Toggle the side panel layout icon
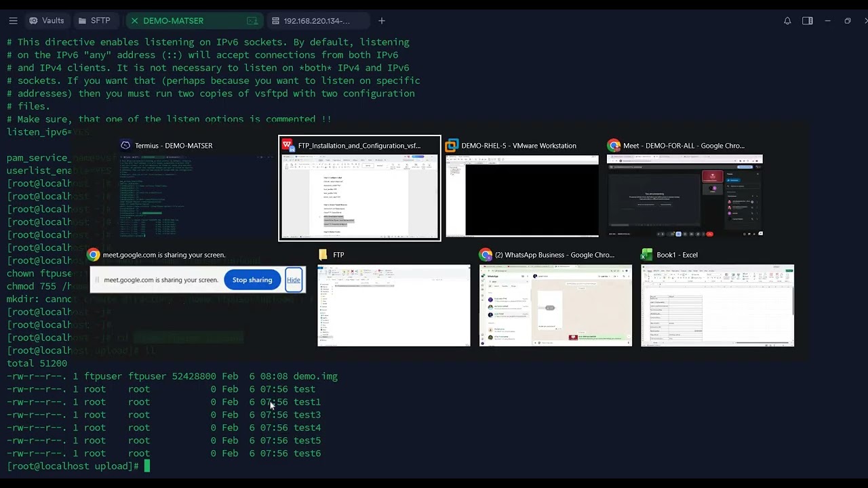868x488 pixels. point(808,21)
